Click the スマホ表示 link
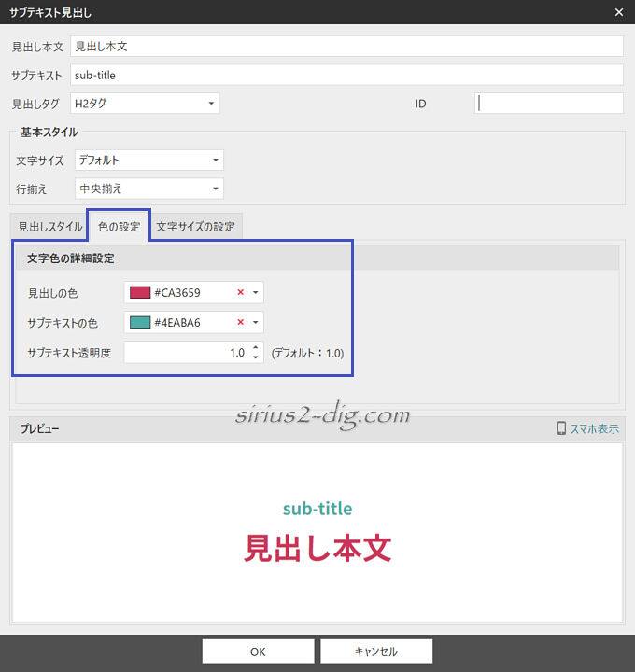 (x=594, y=428)
